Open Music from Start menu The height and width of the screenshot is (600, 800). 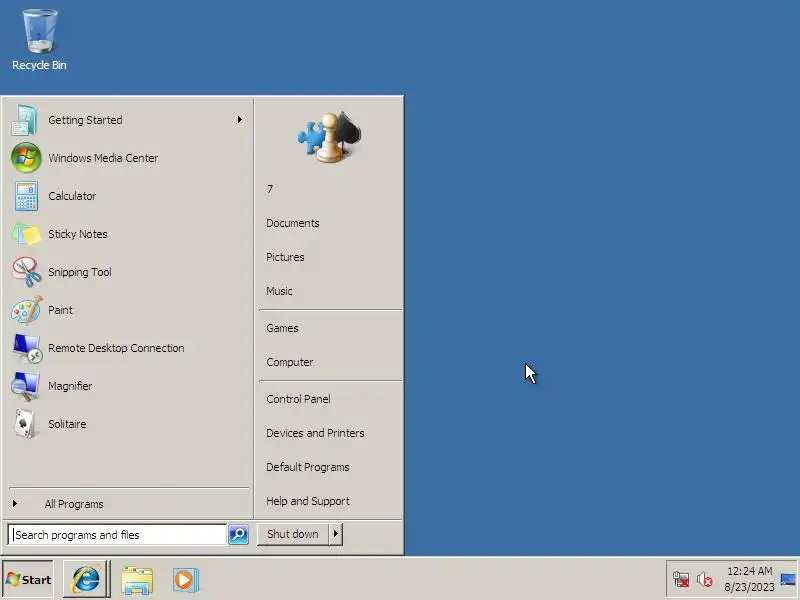[x=279, y=291]
